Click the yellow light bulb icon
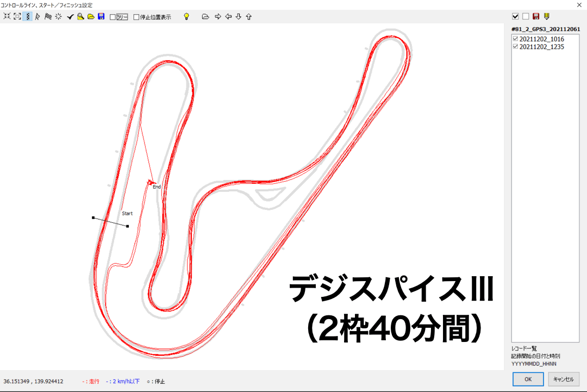The width and height of the screenshot is (587, 392). pyautogui.click(x=186, y=17)
